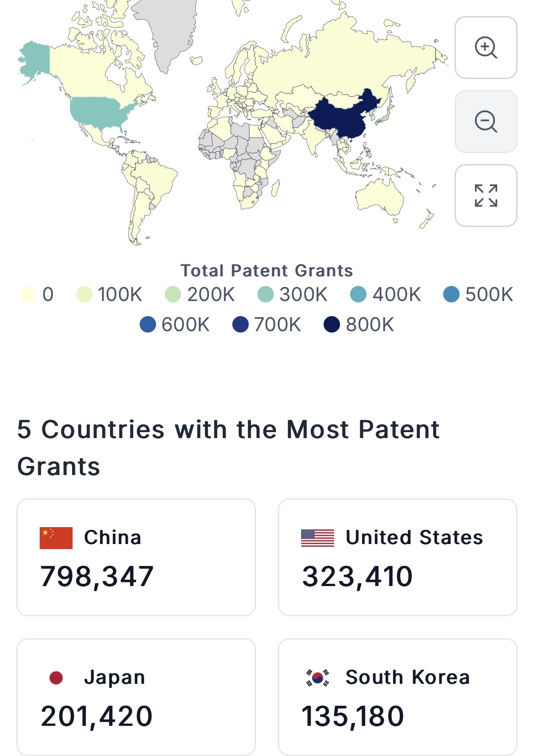The height and width of the screenshot is (756, 534).
Task: Click the China flag icon
Action: [x=56, y=538]
